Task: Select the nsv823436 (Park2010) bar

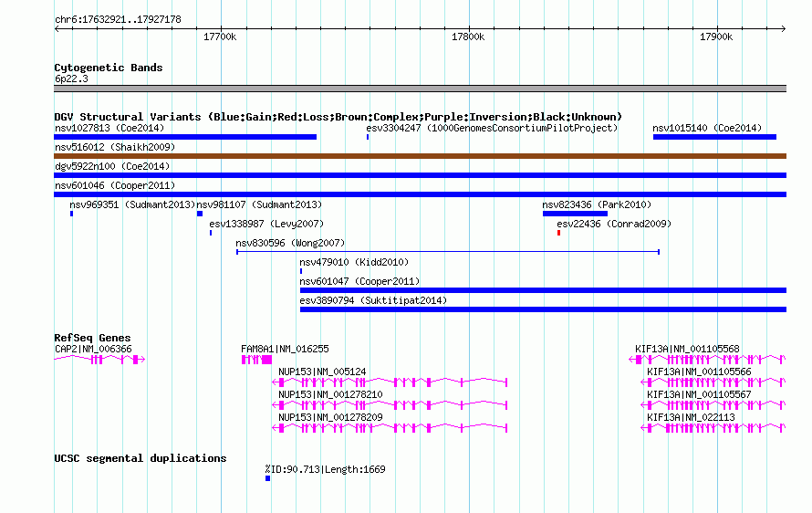Action: (575, 214)
